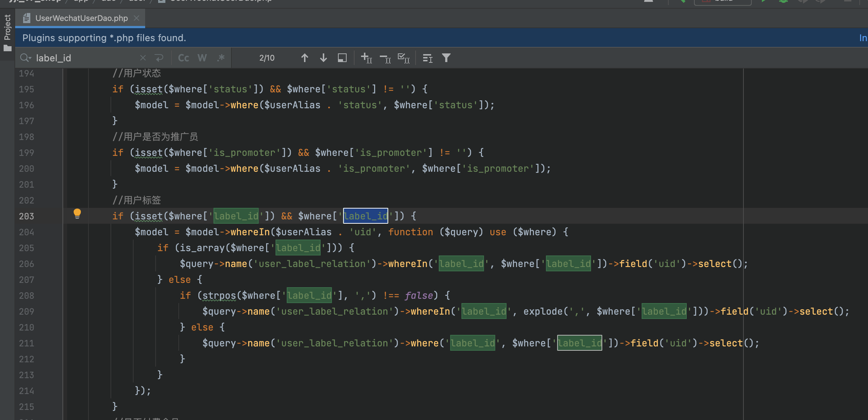868x420 pixels.
Task: Click the intention lightbulb on line 203
Action: tap(77, 214)
